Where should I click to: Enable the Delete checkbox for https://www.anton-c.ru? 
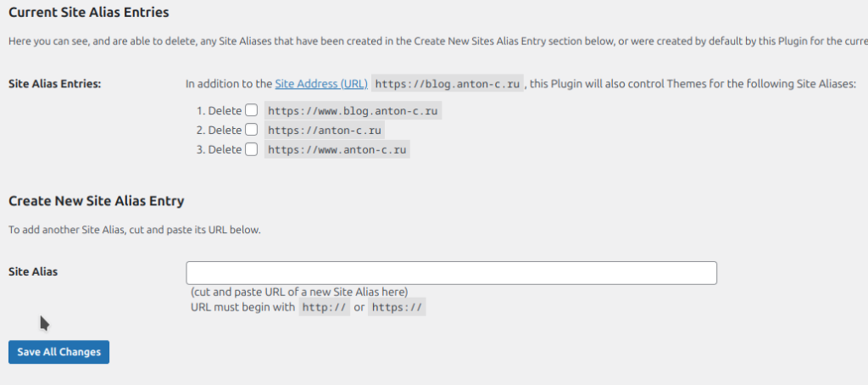(x=251, y=150)
